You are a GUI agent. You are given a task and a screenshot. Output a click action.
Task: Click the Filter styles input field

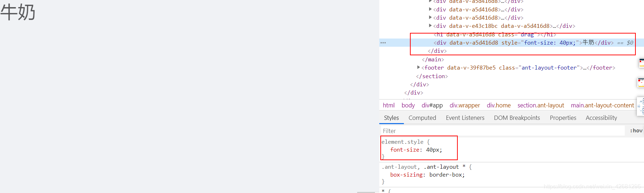pyautogui.click(x=503, y=131)
